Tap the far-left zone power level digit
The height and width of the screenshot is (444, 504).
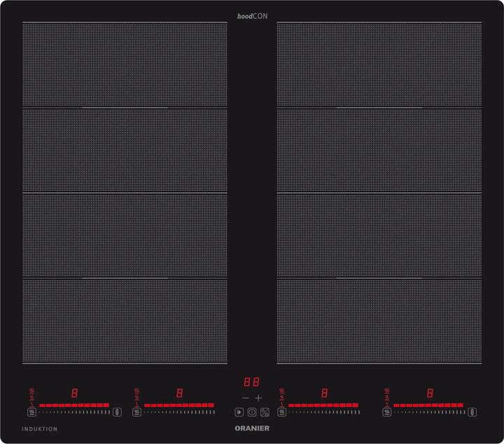tap(74, 393)
